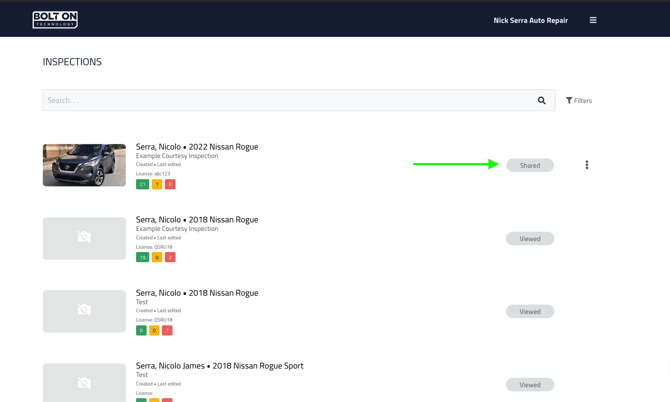Open Serra, Nicolo 2022 Nissan Rogue inspection
Viewport: 670px width, 402px height.
pos(197,147)
